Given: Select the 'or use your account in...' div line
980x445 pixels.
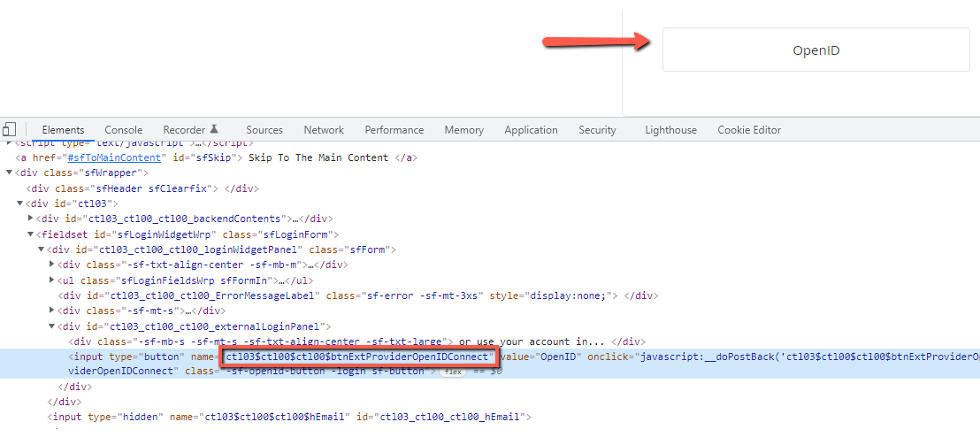Looking at the screenshot, I should pos(356,341).
